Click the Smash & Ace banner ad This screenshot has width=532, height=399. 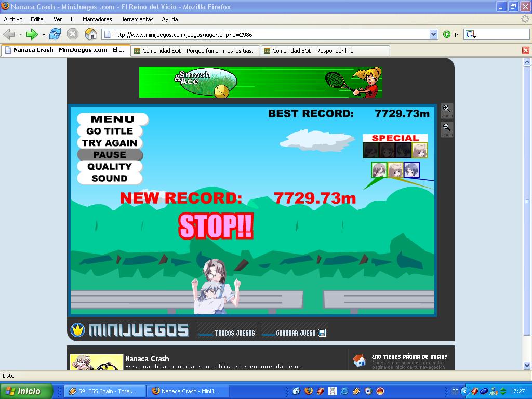pos(261,82)
